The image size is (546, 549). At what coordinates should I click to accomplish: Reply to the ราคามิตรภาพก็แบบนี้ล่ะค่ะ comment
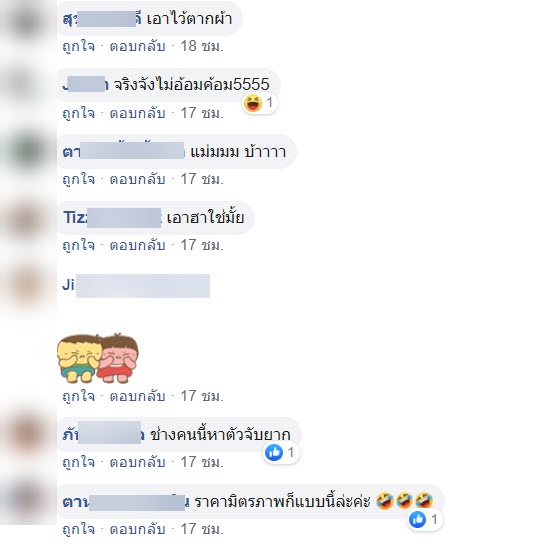point(137,529)
